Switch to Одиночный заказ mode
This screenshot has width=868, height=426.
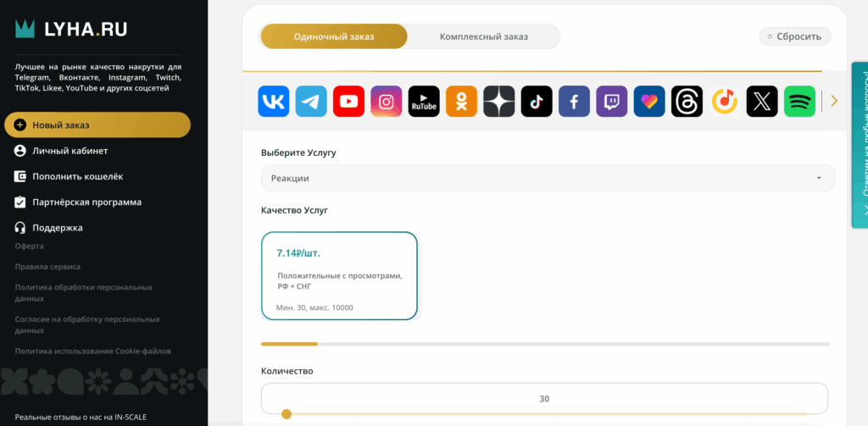334,36
